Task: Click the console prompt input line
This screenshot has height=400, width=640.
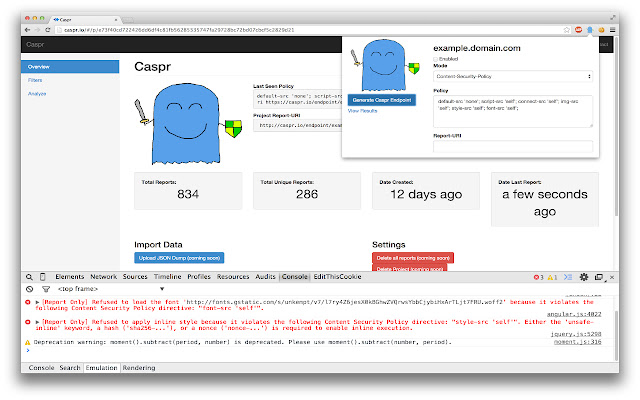Action: click(318, 351)
